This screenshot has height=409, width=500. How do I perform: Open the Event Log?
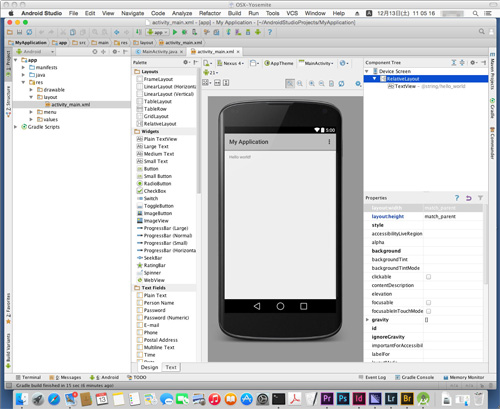click(x=372, y=377)
